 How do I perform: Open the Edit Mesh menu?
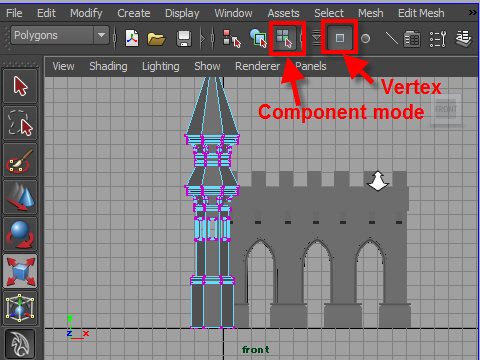click(x=421, y=13)
